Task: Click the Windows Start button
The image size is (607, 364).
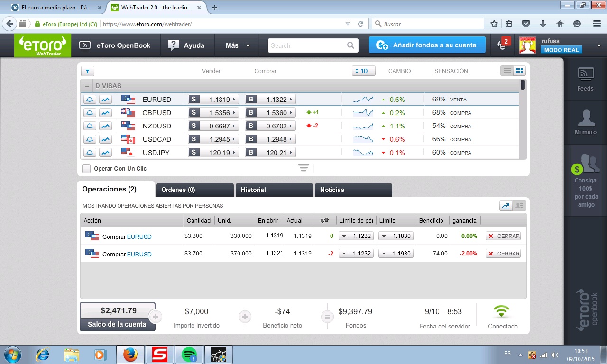Action: 12,354
